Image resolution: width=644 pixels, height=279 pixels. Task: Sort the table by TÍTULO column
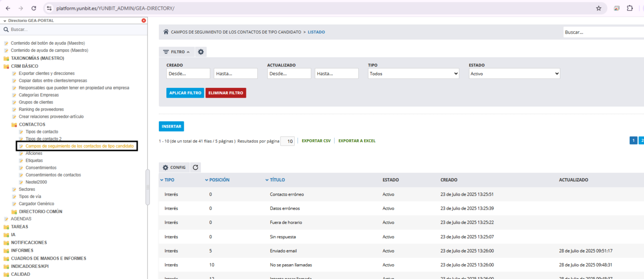(277, 180)
